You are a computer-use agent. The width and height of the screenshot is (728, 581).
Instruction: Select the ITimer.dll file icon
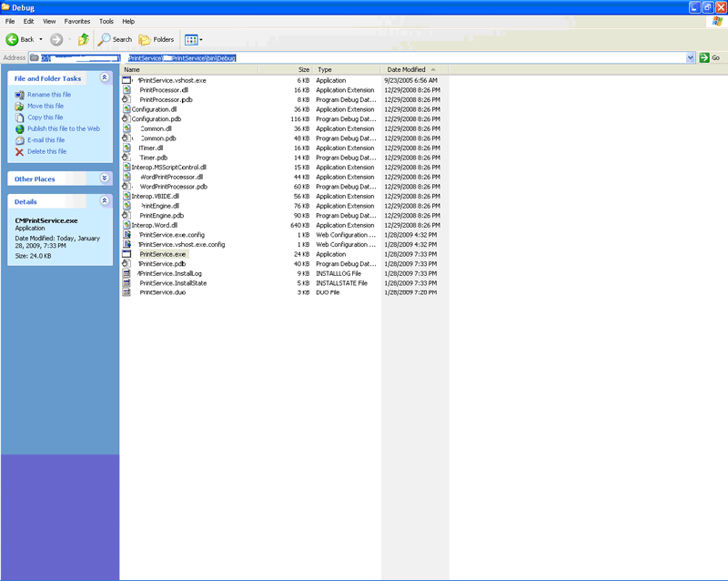coord(126,148)
